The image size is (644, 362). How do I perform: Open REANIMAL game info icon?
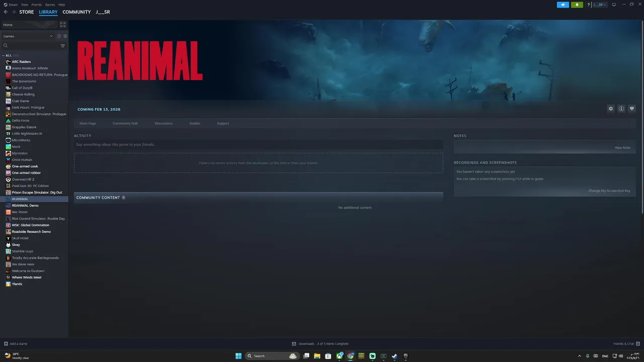tap(621, 109)
